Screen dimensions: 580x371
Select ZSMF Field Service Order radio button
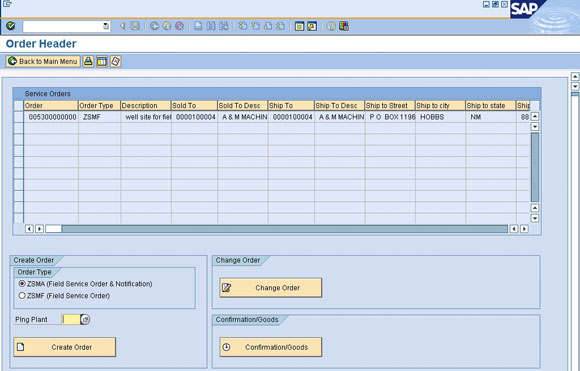pos(22,296)
